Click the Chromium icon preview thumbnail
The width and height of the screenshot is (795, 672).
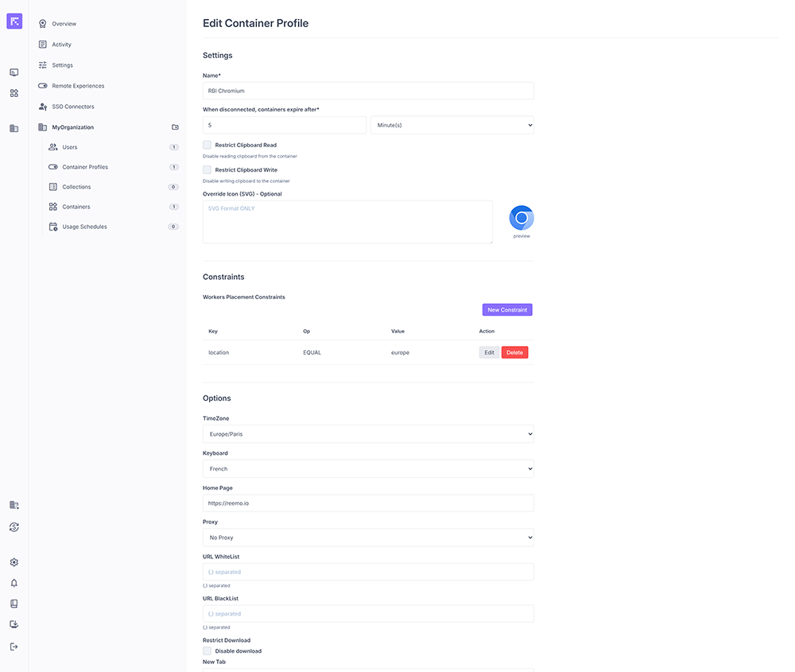click(522, 218)
